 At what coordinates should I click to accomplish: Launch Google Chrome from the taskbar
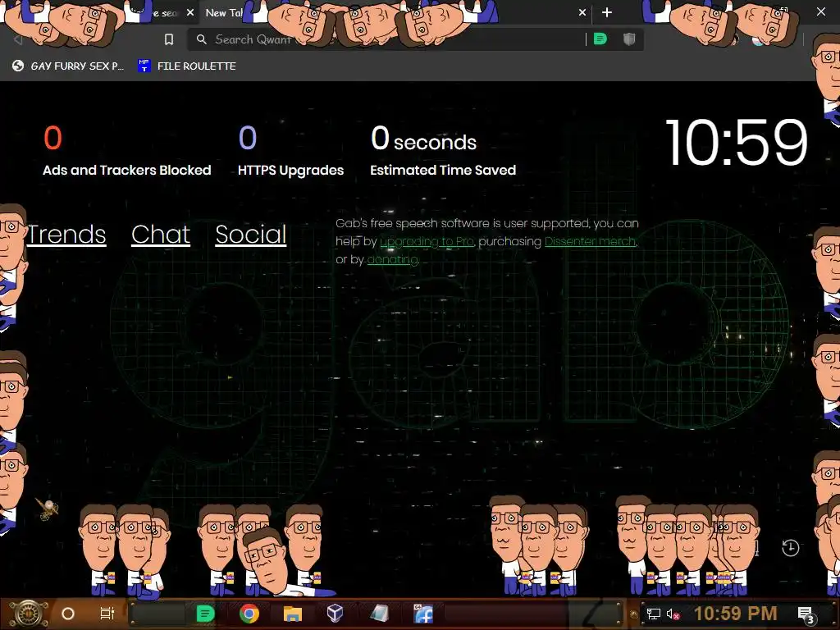pyautogui.click(x=249, y=614)
